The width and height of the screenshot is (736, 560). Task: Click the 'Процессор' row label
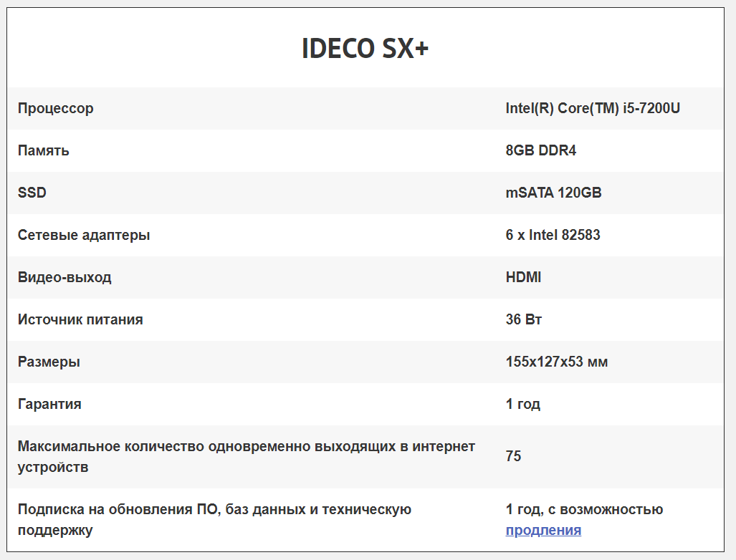click(56, 109)
